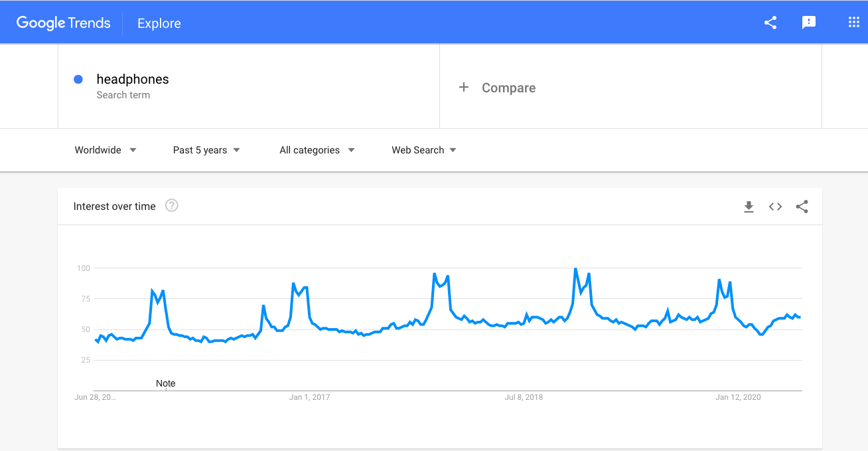Click the plus icon next to Compare

464,88
